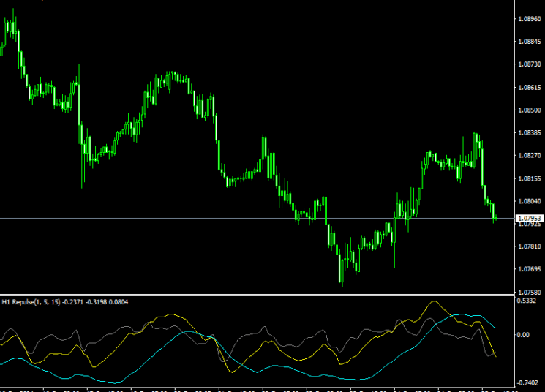Click the 1.07810 price axis label

tap(530, 246)
